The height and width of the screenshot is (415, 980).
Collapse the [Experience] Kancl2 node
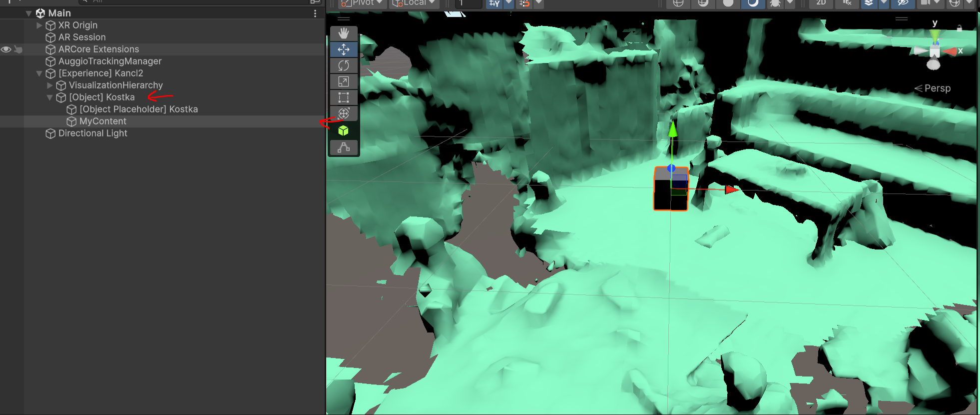coord(39,73)
